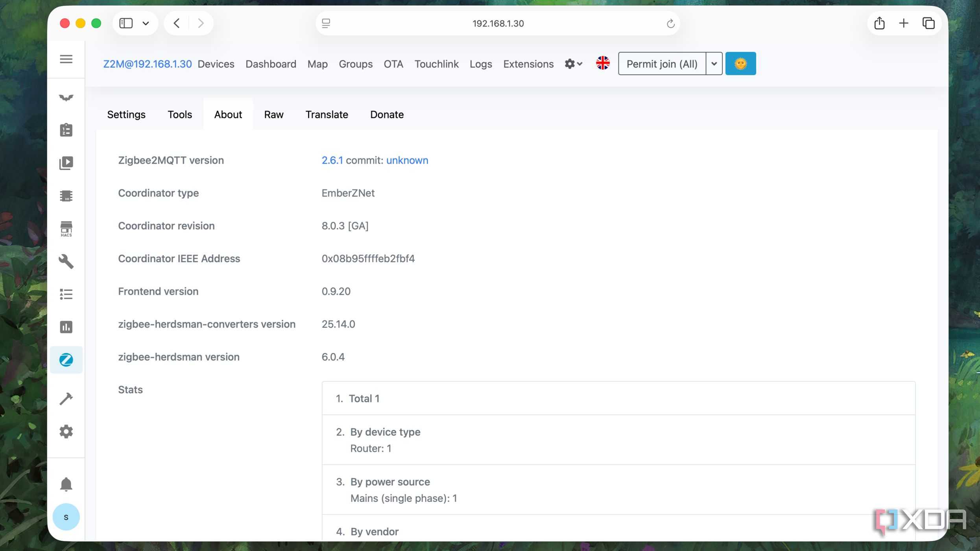Open the Map page

coord(317,64)
